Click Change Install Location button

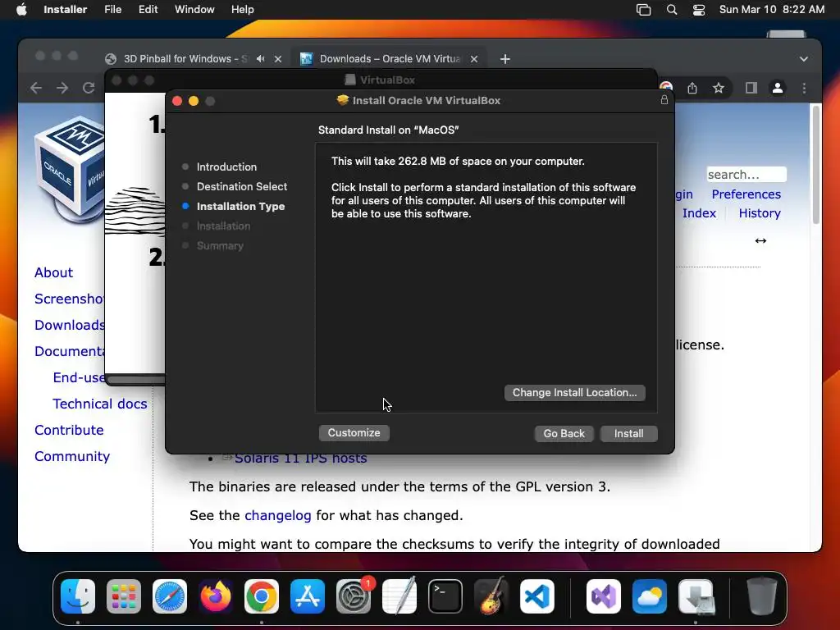click(x=574, y=393)
